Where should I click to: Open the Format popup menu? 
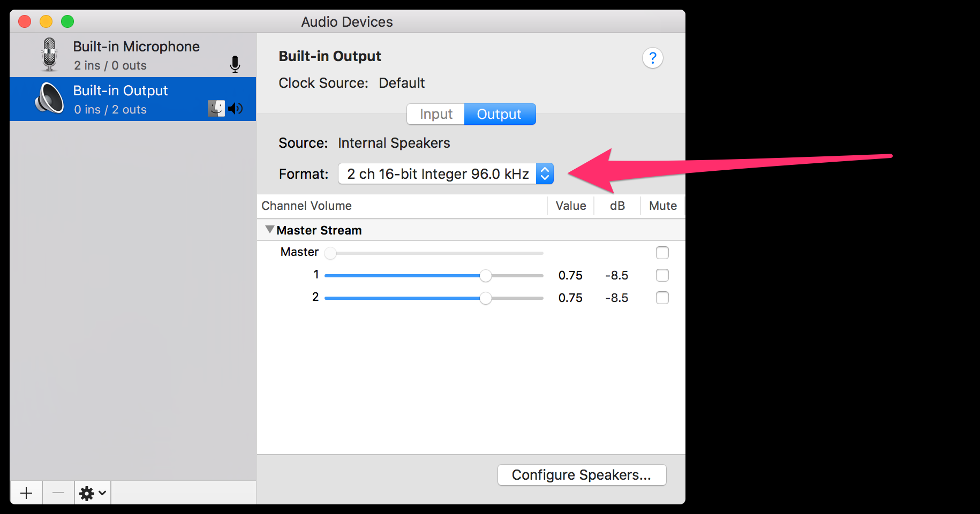pos(446,173)
